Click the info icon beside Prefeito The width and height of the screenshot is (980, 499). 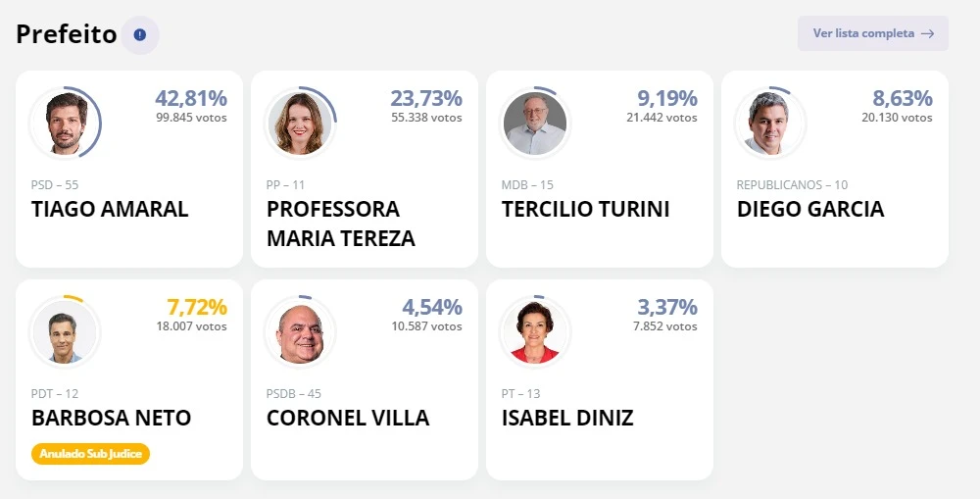click(x=139, y=35)
